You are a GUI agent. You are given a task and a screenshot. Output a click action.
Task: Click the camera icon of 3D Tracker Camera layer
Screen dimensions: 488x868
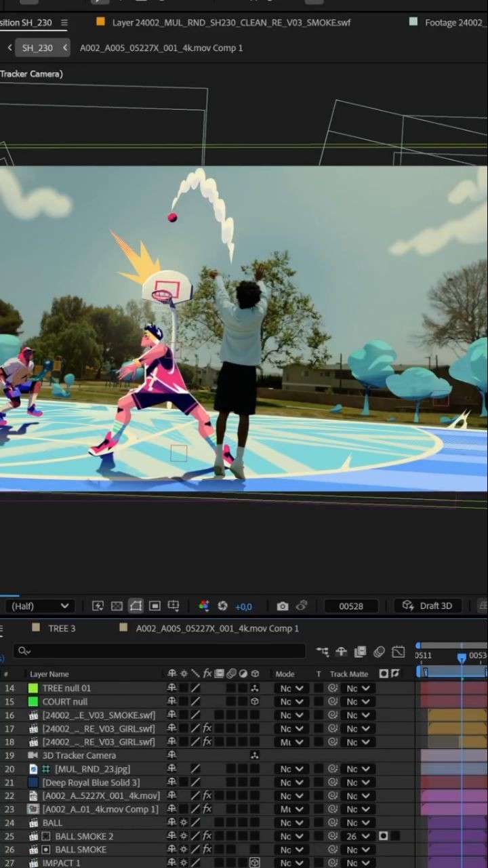coord(33,755)
